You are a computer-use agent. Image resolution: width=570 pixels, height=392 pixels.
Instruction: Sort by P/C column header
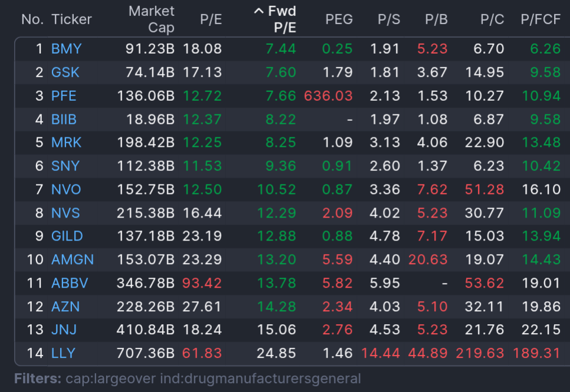tap(492, 19)
